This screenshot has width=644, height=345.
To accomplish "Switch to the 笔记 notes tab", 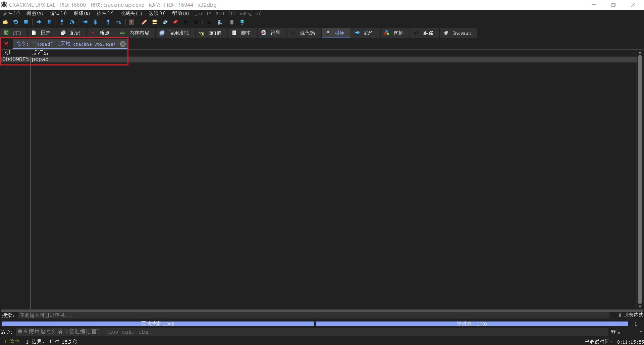I will [x=71, y=33].
